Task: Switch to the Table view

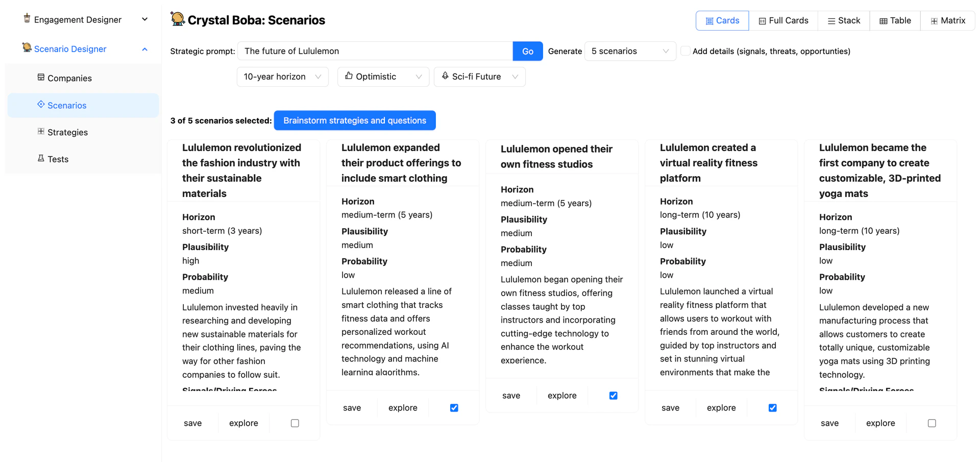Action: pyautogui.click(x=895, y=20)
